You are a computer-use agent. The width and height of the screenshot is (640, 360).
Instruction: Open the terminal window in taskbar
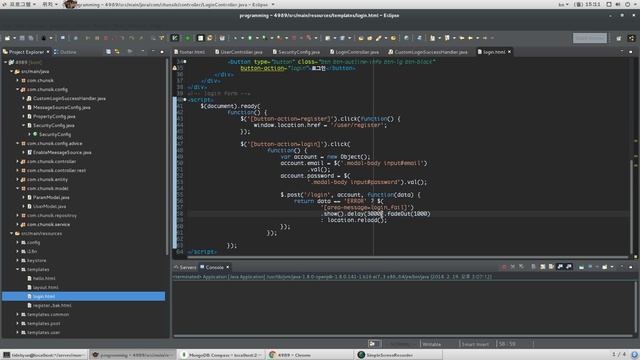[44, 355]
